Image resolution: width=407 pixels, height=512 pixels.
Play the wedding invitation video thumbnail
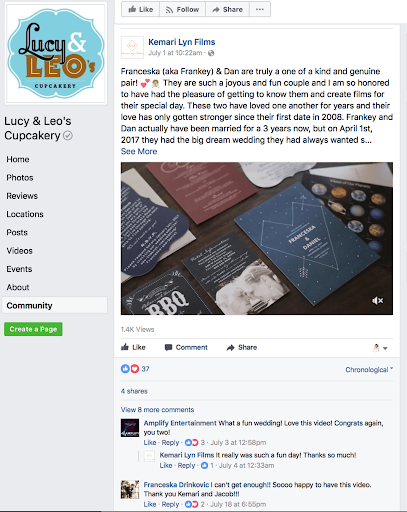pos(257,238)
